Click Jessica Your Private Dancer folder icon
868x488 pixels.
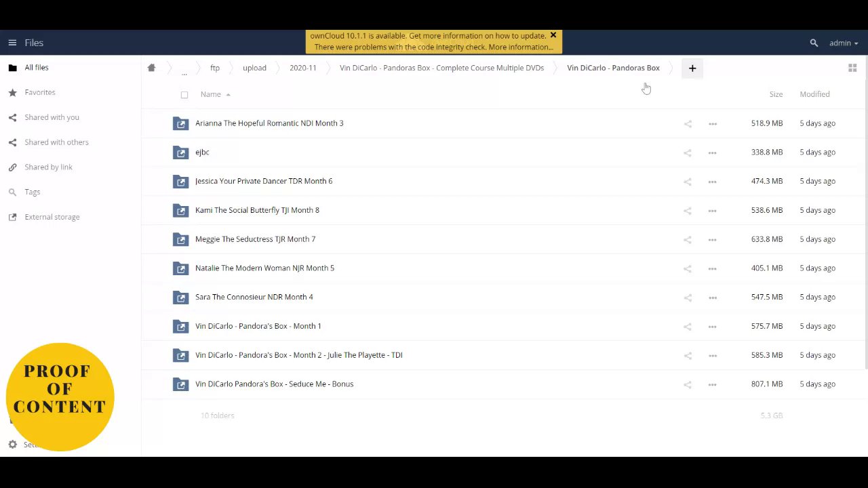pyautogui.click(x=180, y=181)
